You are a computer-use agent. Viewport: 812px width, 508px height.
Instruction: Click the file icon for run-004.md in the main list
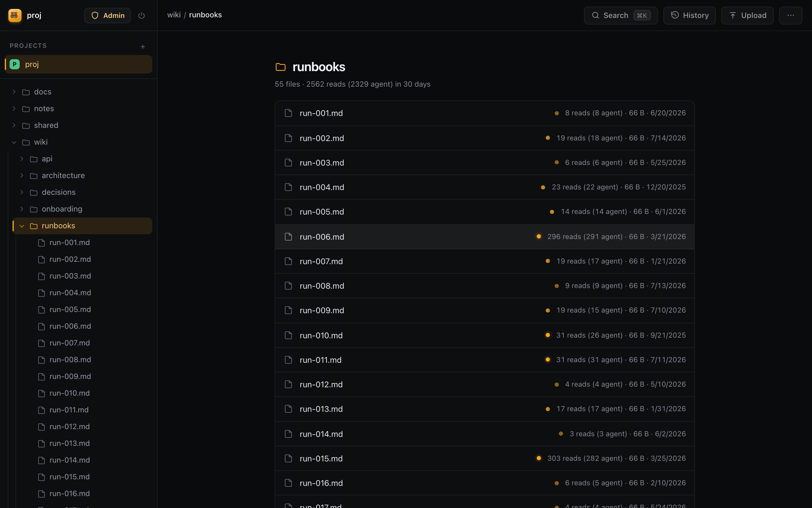point(288,187)
